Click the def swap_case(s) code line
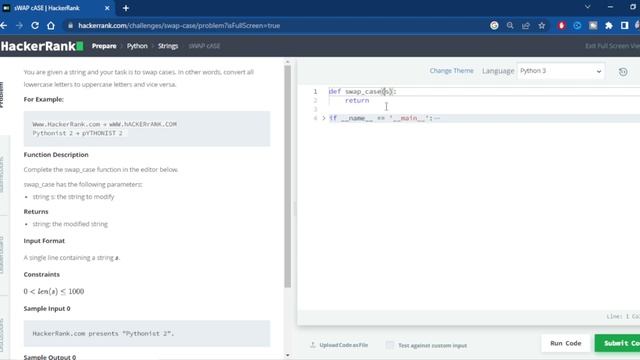This screenshot has height=360, width=640. coord(362,91)
